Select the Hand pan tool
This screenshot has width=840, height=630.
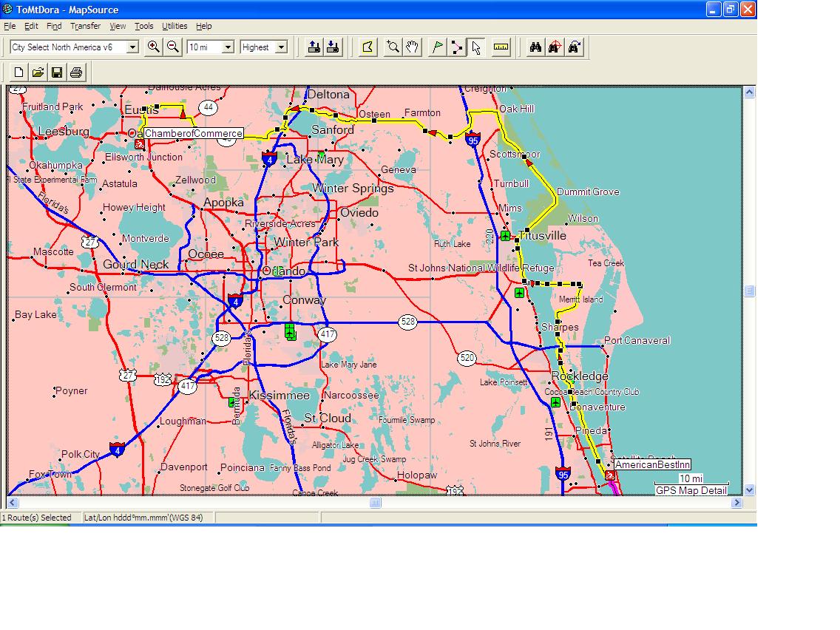(413, 47)
